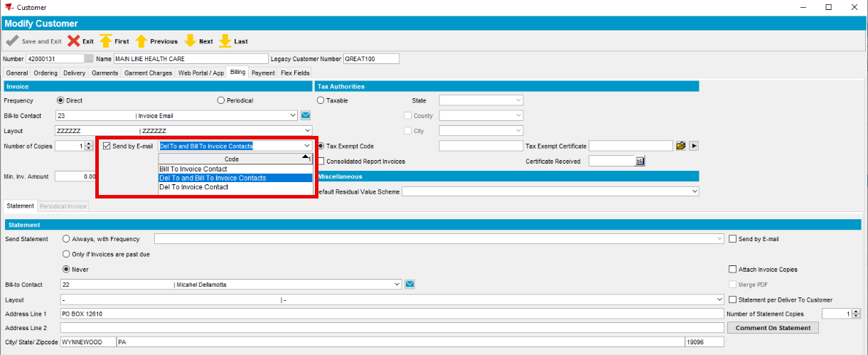
Task: Click the Legacy Customer Number field
Action: [x=371, y=59]
